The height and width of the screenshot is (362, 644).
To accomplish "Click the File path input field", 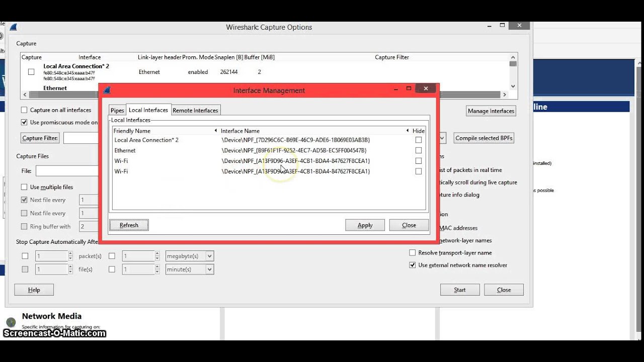I will [67, 171].
